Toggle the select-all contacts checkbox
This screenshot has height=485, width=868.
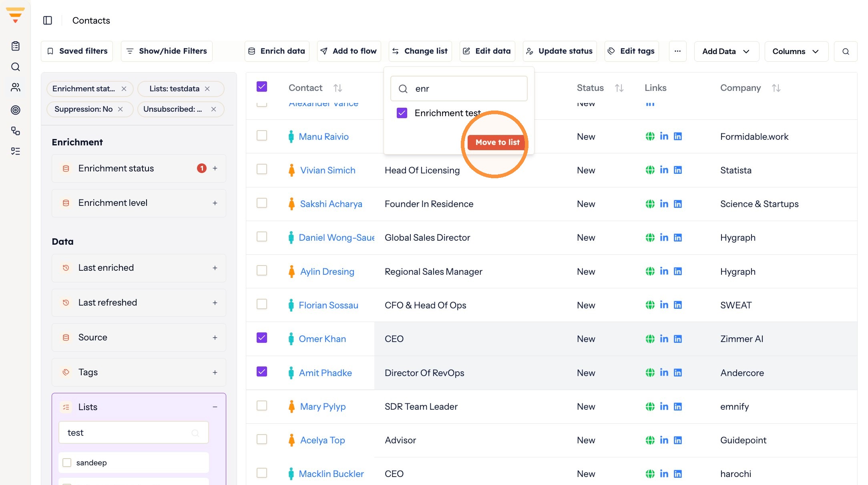coord(262,87)
